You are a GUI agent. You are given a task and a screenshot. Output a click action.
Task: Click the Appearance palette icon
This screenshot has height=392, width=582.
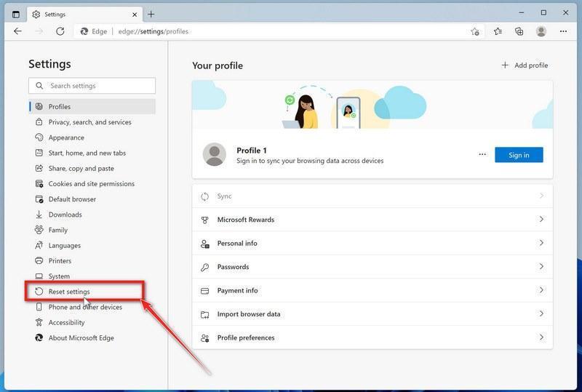tap(39, 137)
